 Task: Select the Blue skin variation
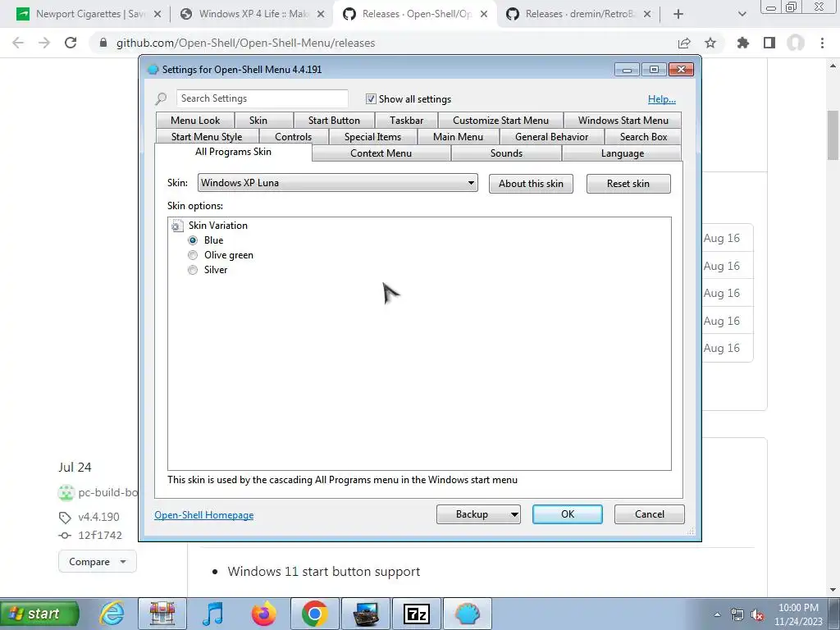click(193, 240)
